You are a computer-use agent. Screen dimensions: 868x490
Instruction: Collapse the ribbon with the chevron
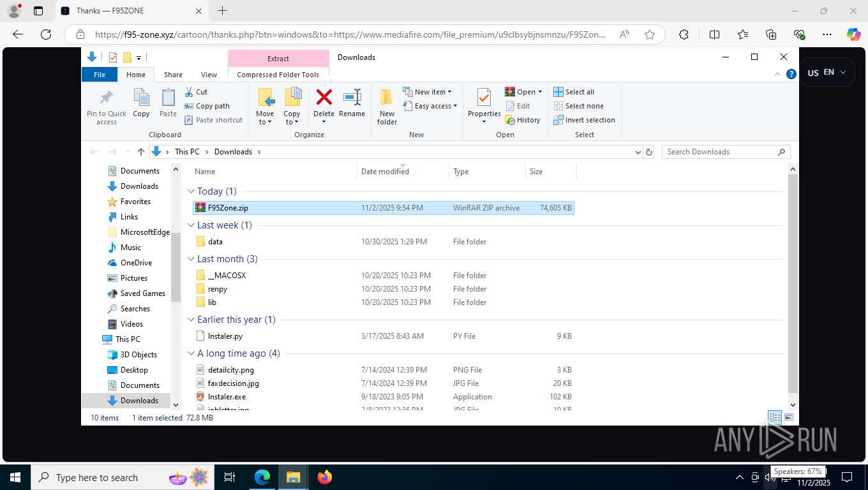click(777, 74)
